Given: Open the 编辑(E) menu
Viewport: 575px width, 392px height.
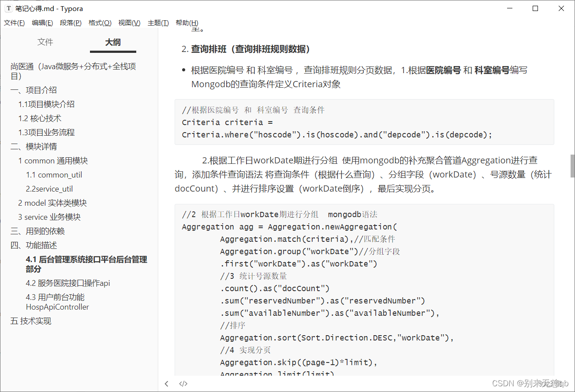Looking at the screenshot, I should click(x=42, y=23).
